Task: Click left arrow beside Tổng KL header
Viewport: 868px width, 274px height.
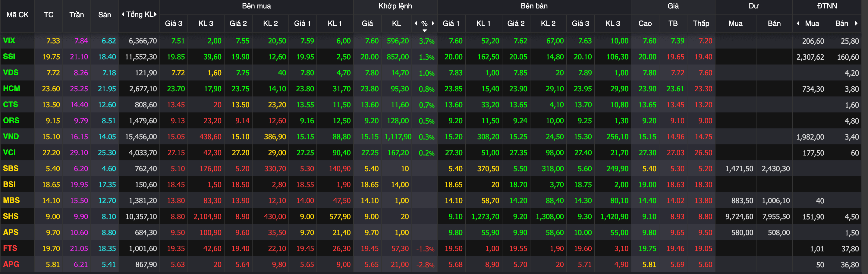Action: click(123, 14)
